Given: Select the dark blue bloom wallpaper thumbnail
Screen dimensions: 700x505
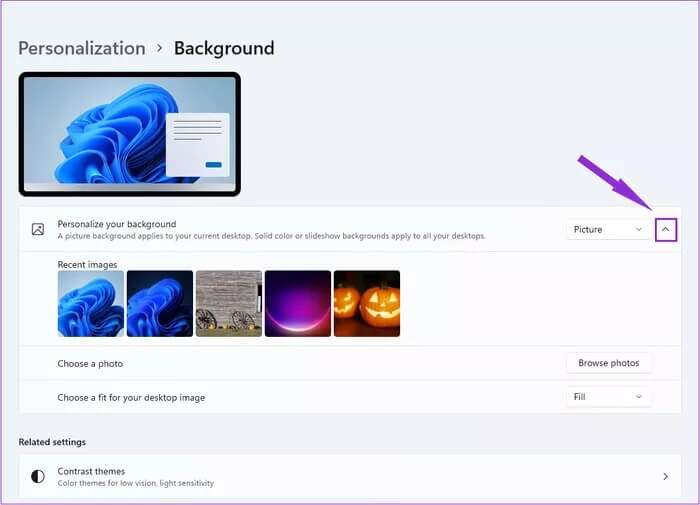Looking at the screenshot, I should [160, 304].
